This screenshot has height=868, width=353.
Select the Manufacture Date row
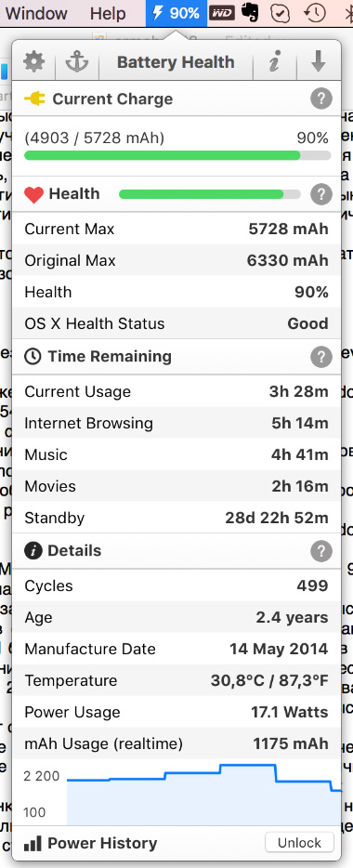click(x=176, y=649)
